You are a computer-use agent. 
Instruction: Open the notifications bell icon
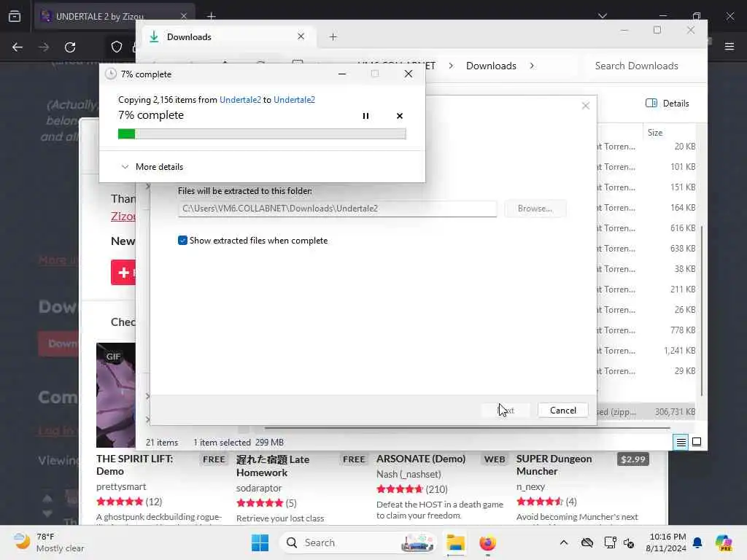(697, 542)
